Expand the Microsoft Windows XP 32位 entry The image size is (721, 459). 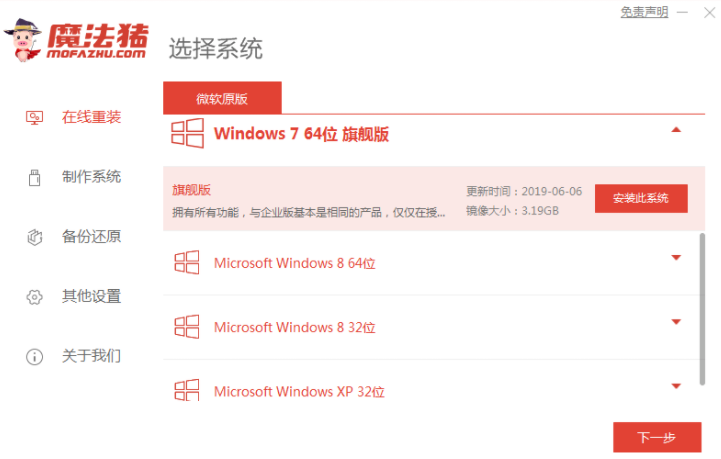tap(676, 386)
